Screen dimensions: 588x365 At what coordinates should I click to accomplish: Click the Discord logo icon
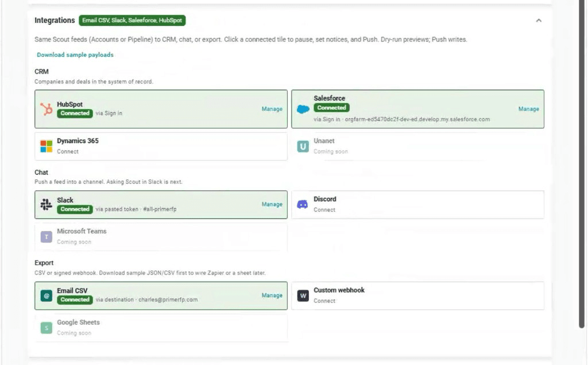(303, 204)
